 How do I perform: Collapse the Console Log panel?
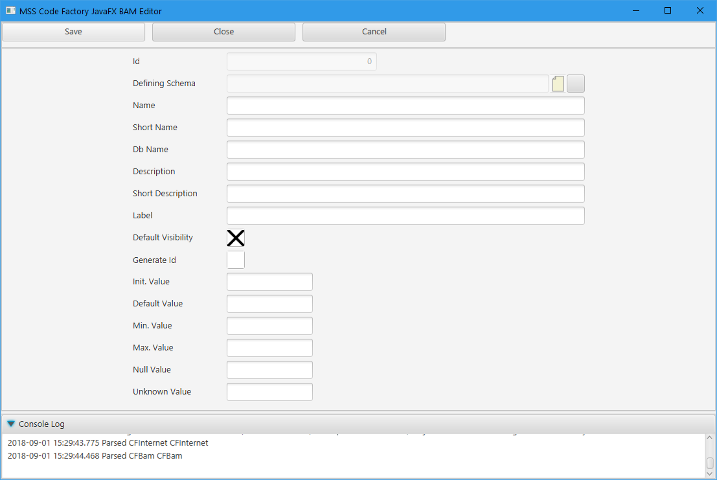(11, 424)
